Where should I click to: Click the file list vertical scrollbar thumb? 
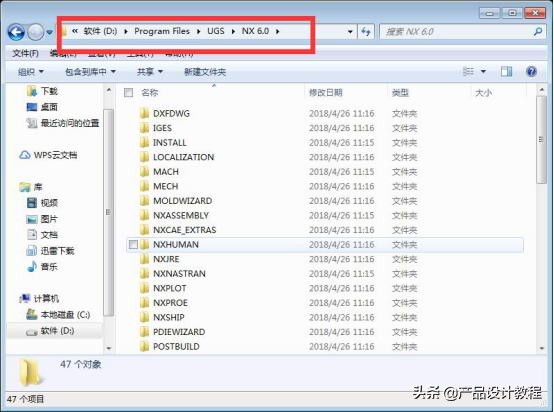click(541, 140)
